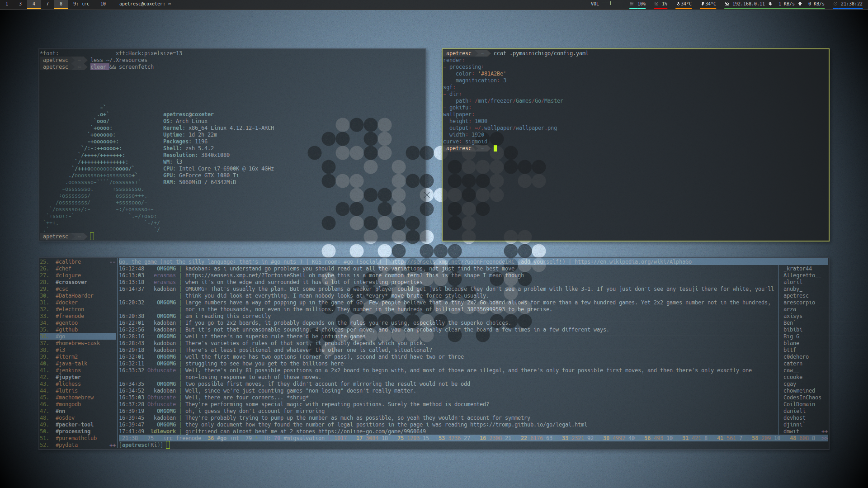Image resolution: width=868 pixels, height=488 pixels.
Task: Open the #crossover buffer
Action: 71,282
